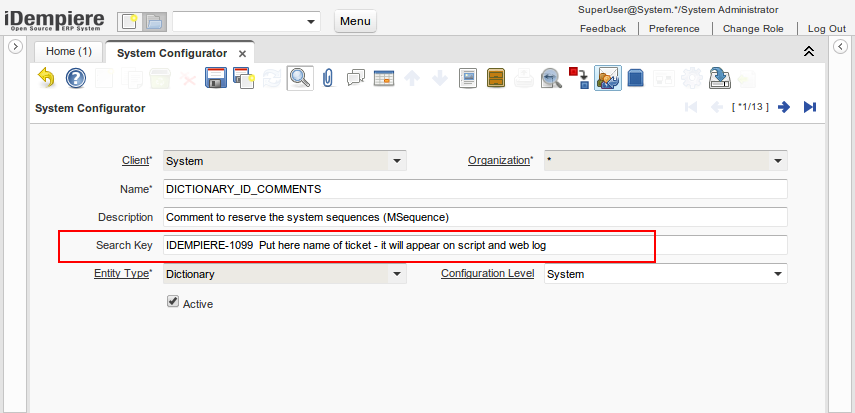
Task: Go to next record arrow
Action: [x=784, y=107]
